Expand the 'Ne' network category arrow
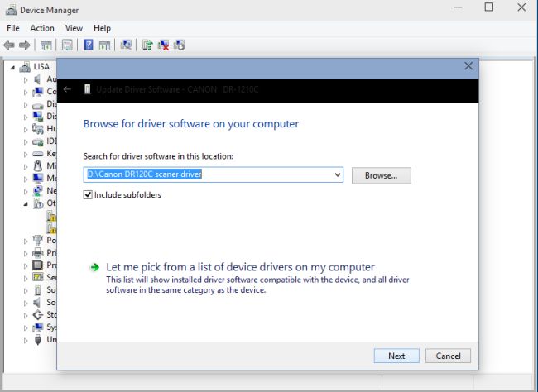538x392 pixels. pos(26,191)
